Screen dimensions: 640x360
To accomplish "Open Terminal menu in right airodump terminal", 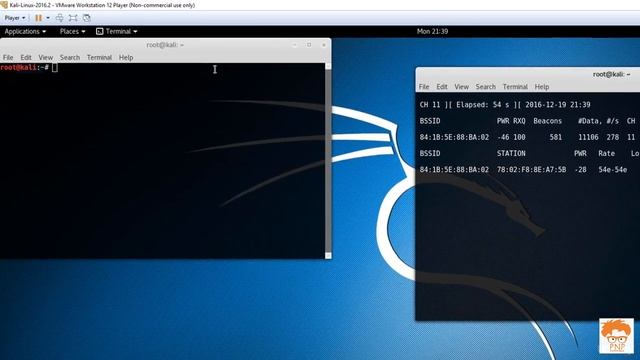I will click(x=515, y=87).
